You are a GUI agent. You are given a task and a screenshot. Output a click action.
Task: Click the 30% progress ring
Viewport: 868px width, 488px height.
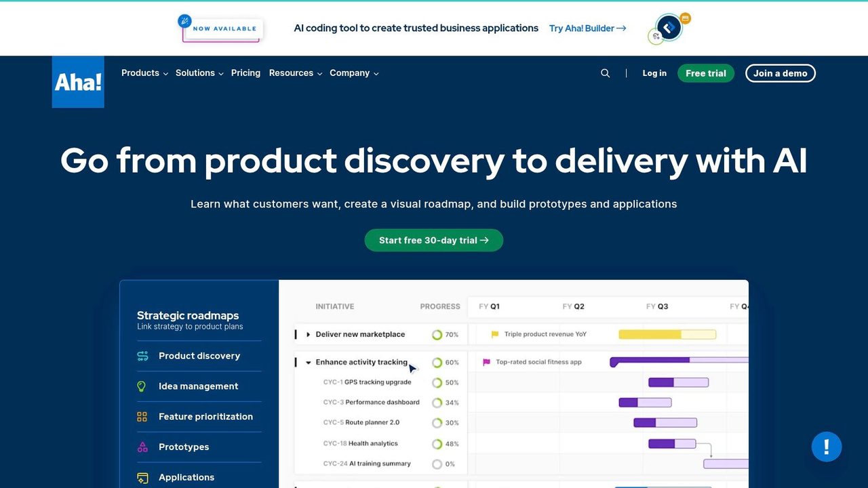tap(437, 423)
